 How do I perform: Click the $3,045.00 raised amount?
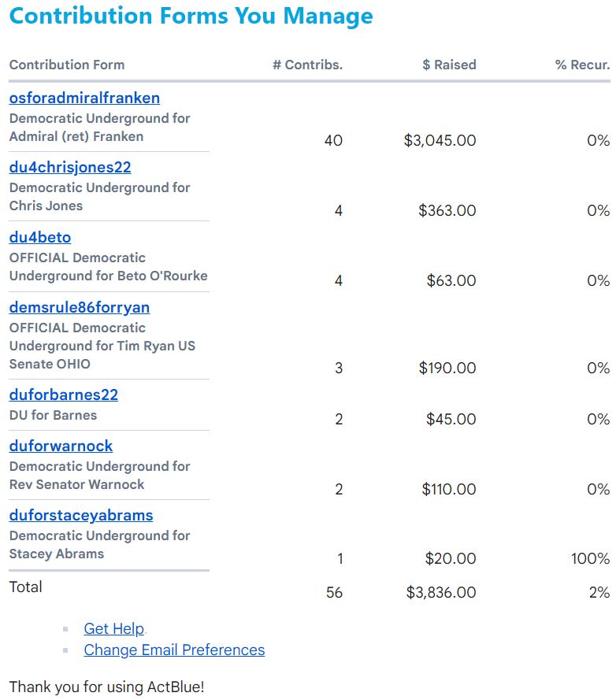(x=440, y=141)
